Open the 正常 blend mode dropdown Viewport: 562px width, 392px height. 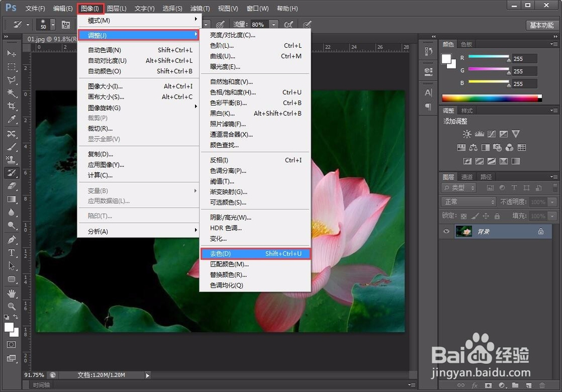point(469,201)
